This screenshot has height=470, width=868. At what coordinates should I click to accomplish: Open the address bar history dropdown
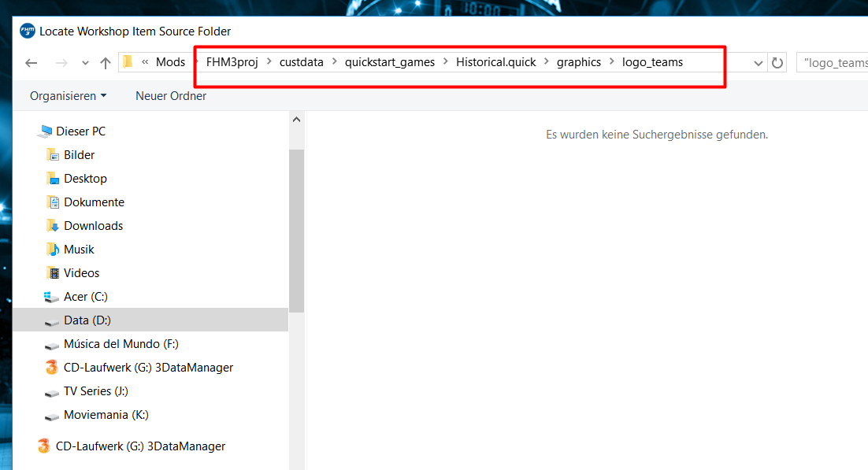coord(759,63)
